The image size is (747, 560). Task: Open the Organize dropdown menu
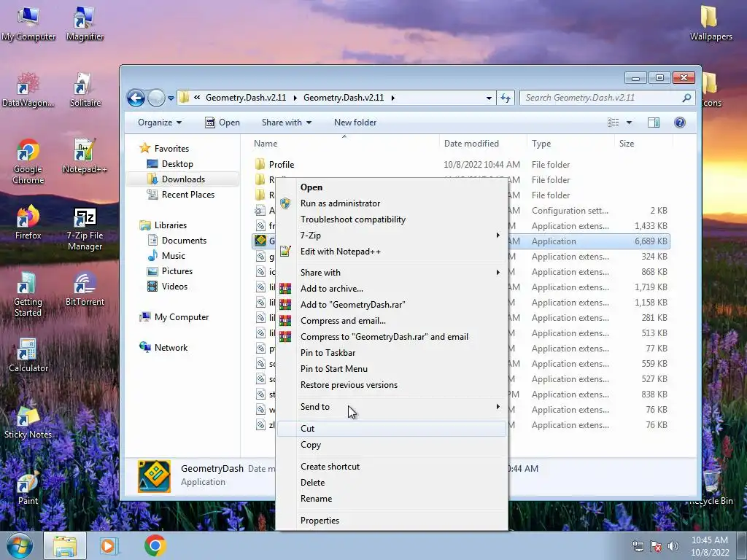pyautogui.click(x=160, y=122)
